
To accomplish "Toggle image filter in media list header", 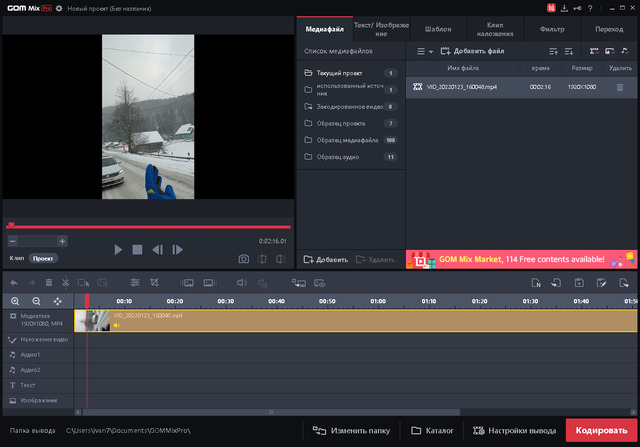I will (609, 51).
